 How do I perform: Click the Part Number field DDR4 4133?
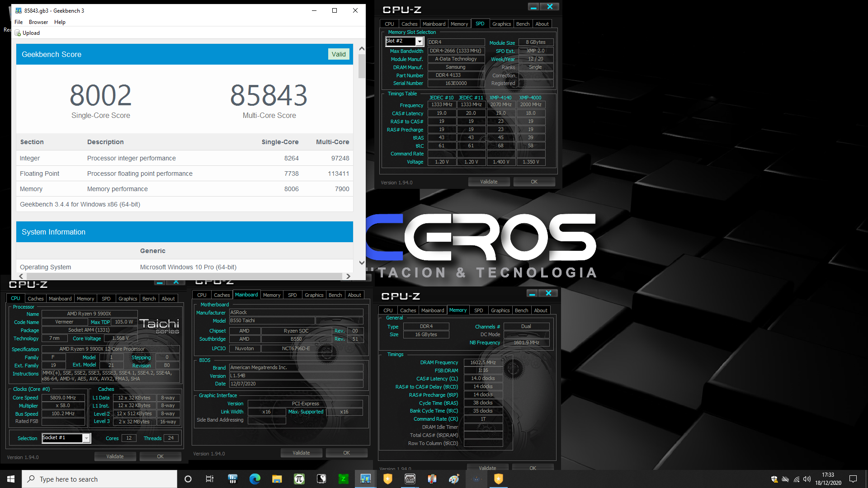[456, 75]
